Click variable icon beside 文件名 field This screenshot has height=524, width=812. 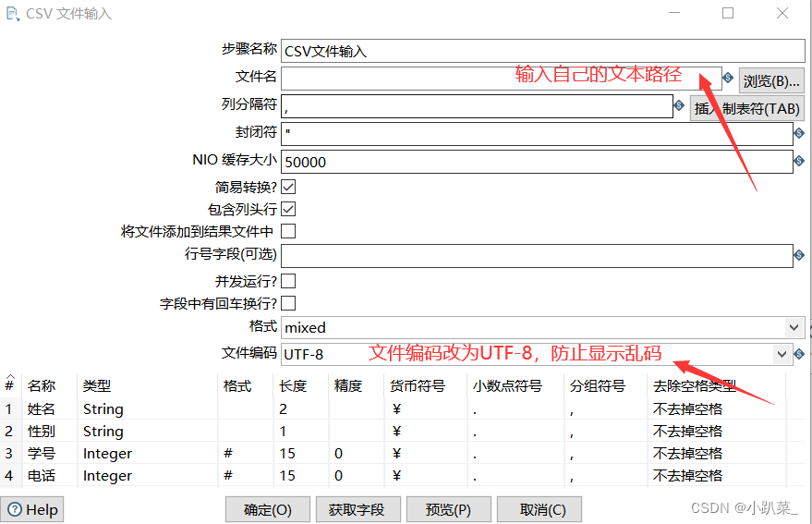click(x=728, y=78)
